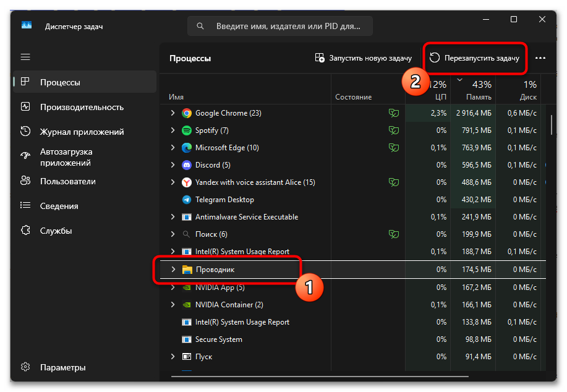Click the vertical scrollbar thumb
This screenshot has width=567, height=392.
pos(552,125)
